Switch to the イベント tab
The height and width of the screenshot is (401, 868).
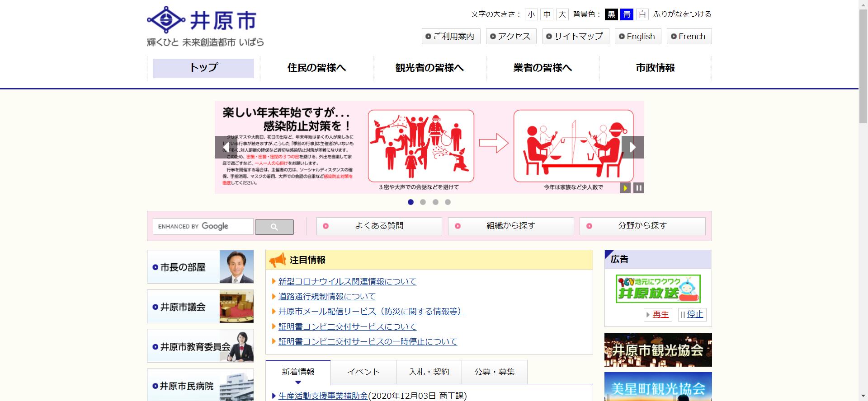(x=363, y=372)
